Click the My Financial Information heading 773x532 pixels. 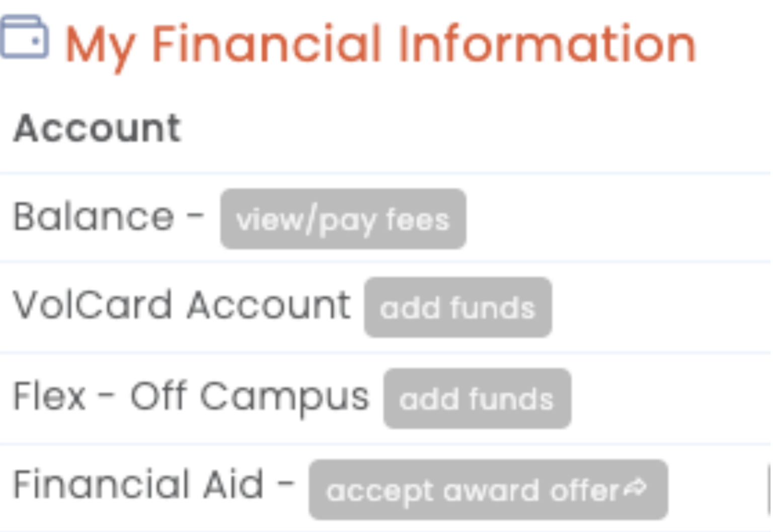click(380, 45)
